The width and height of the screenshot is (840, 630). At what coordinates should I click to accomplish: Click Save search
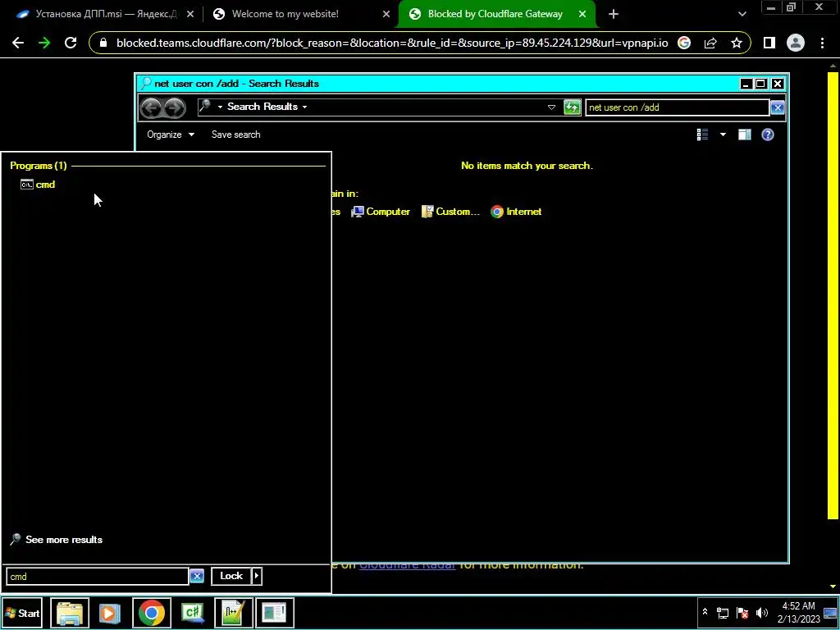235,135
